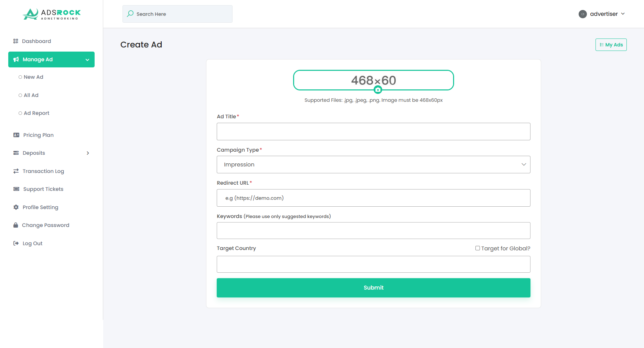Click the Submit button
This screenshot has height=348, width=644.
373,287
